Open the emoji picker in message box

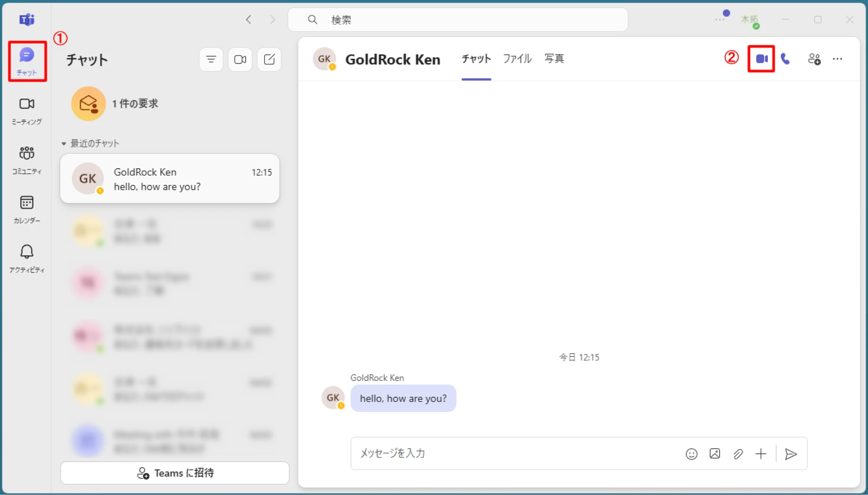point(691,454)
